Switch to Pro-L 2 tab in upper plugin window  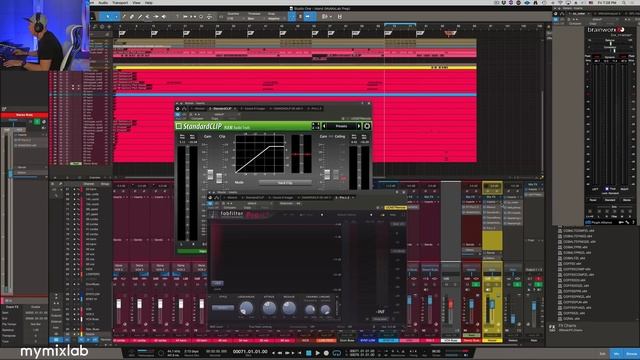[x=315, y=109]
